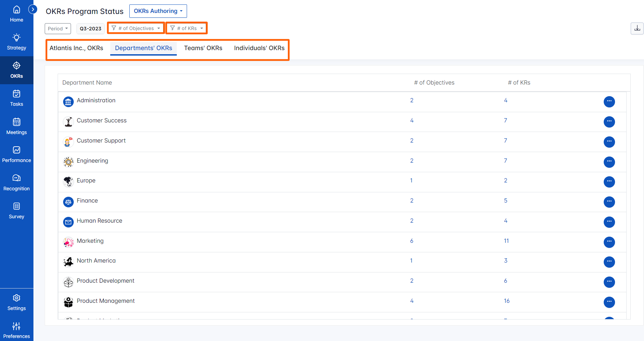
Task: Open more options for Administration row
Action: [x=609, y=102]
